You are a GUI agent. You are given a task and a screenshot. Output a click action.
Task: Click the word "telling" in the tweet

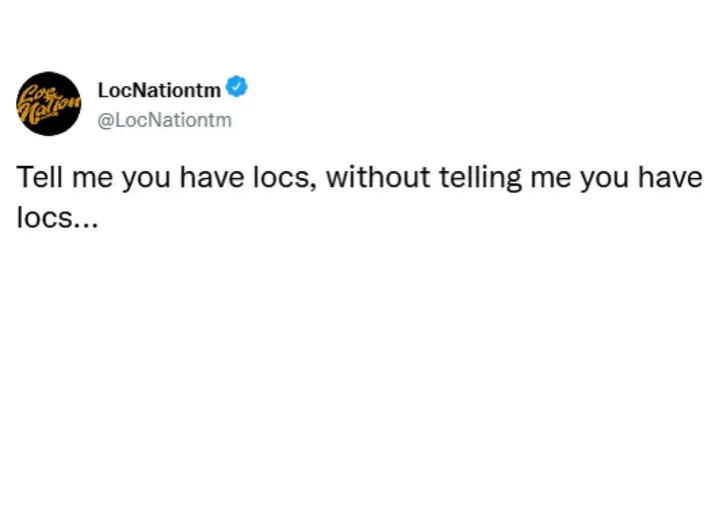click(480, 178)
